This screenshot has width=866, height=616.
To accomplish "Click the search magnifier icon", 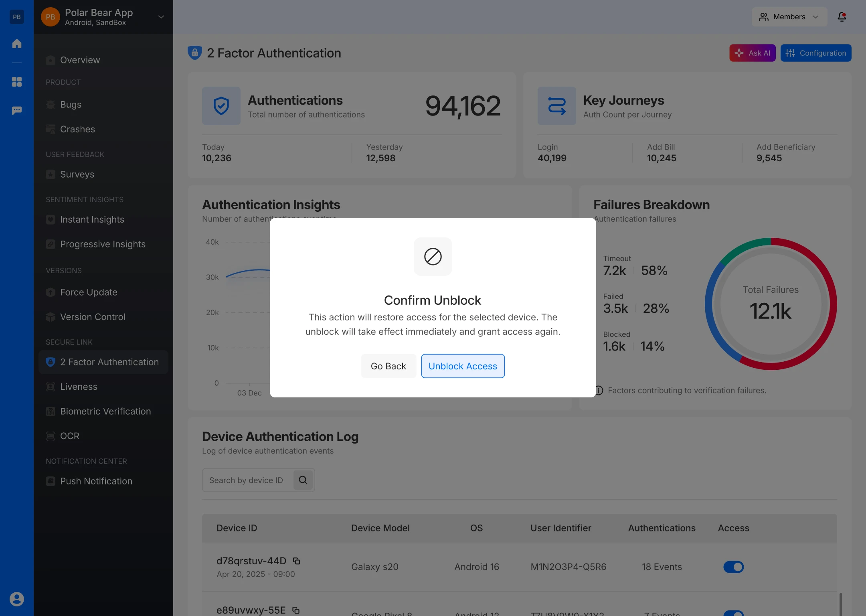I will (x=303, y=480).
